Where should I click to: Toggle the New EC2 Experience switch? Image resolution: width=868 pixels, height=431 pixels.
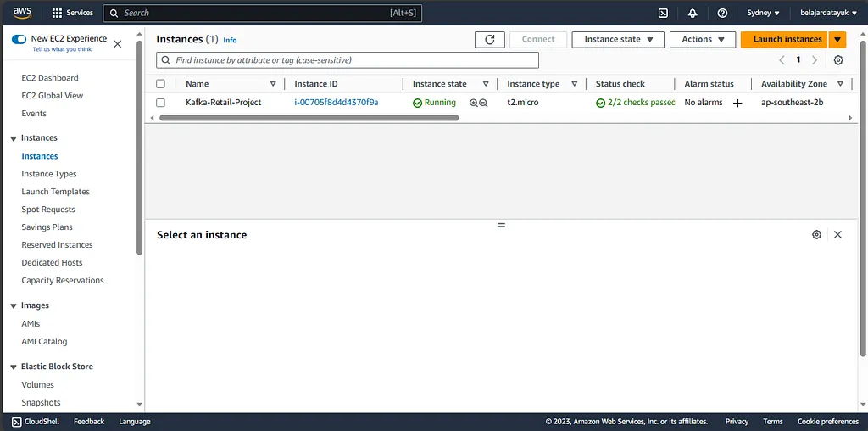point(19,39)
